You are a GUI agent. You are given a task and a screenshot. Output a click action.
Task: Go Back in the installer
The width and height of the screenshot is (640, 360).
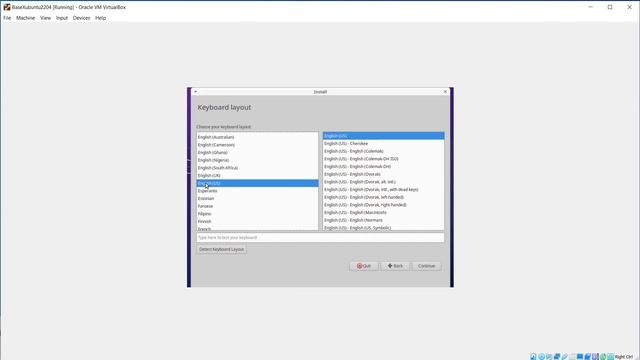tap(395, 266)
